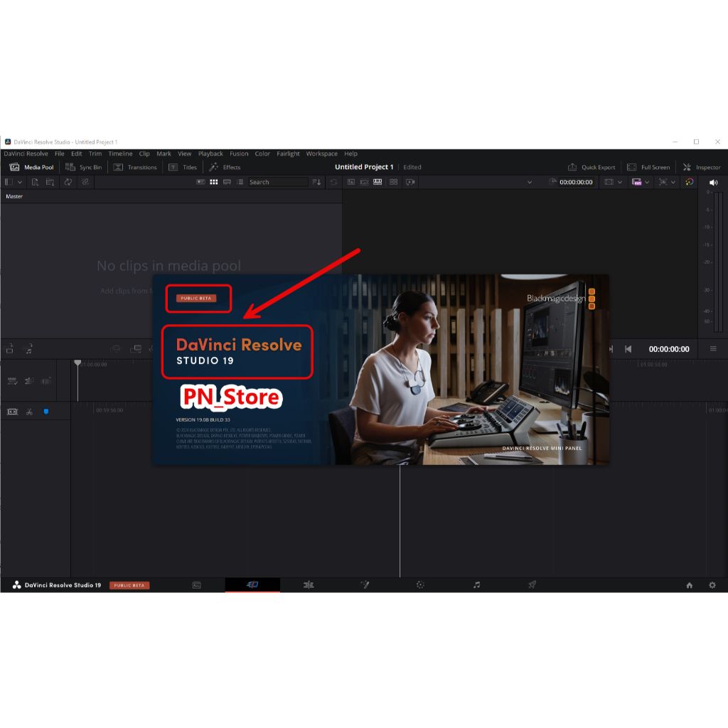Open the Workspace menu
The height and width of the screenshot is (728, 728).
tap(321, 154)
